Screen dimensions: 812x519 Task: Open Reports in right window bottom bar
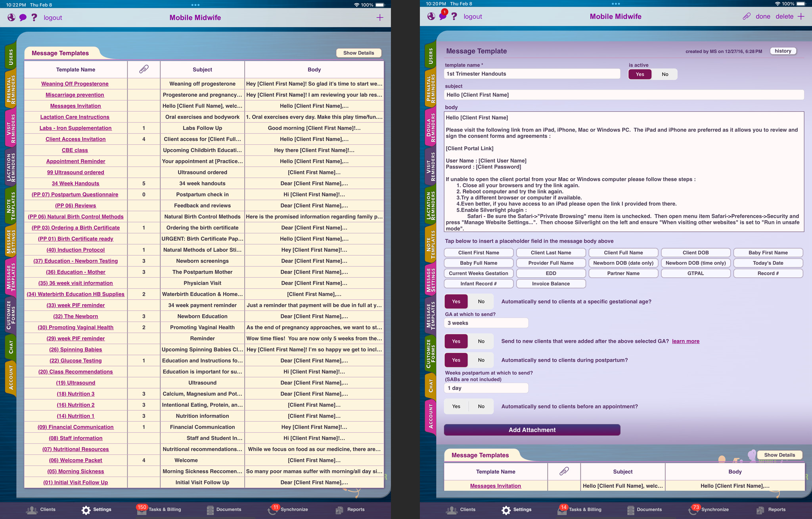click(771, 510)
